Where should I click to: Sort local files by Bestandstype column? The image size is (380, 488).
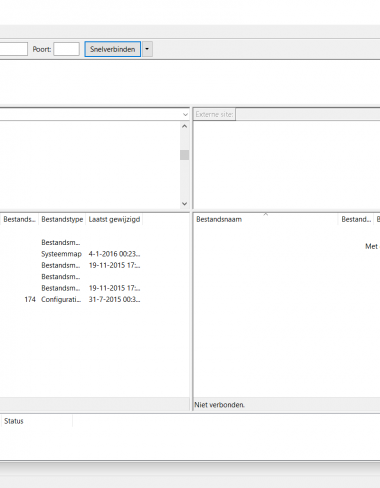[x=62, y=219]
